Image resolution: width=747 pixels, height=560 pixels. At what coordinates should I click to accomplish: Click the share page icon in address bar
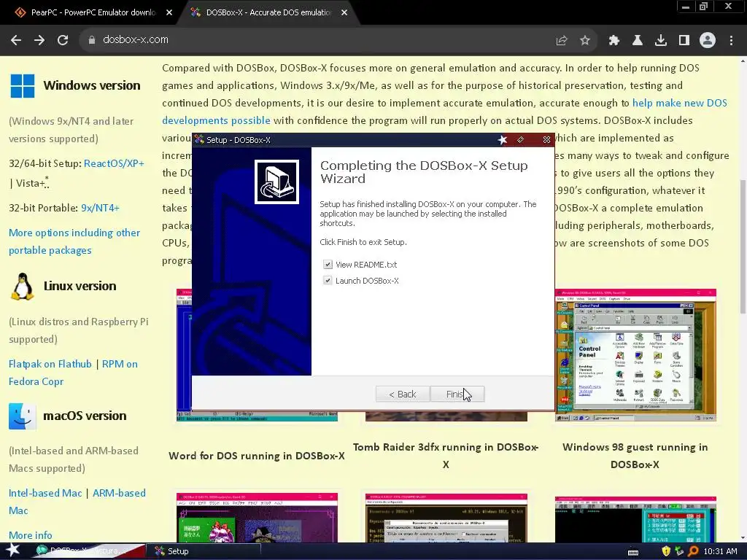tap(562, 41)
